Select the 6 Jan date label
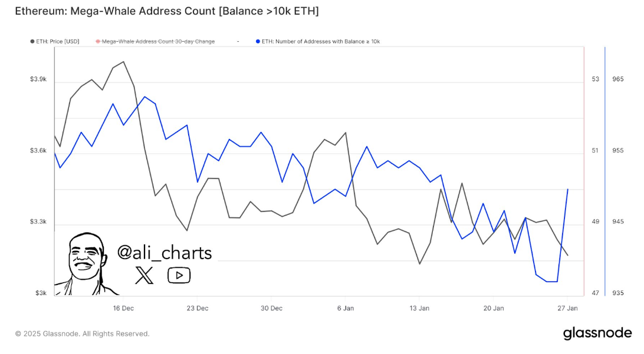This screenshot has height=354, width=644. (345, 308)
